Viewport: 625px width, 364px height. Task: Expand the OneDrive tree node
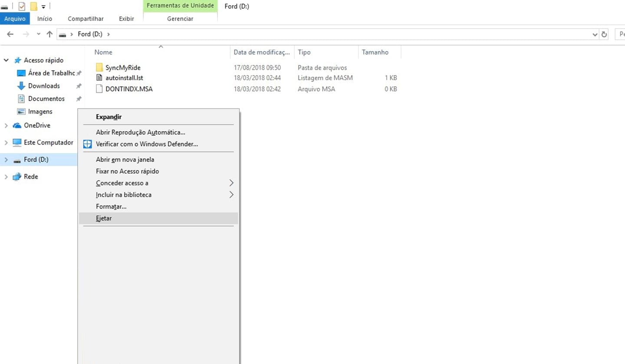point(6,125)
